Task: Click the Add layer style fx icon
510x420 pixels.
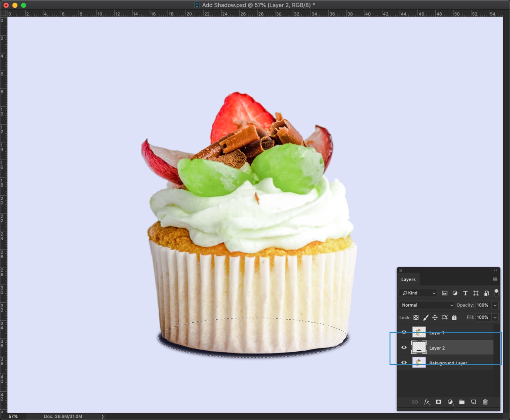Action: 427,402
